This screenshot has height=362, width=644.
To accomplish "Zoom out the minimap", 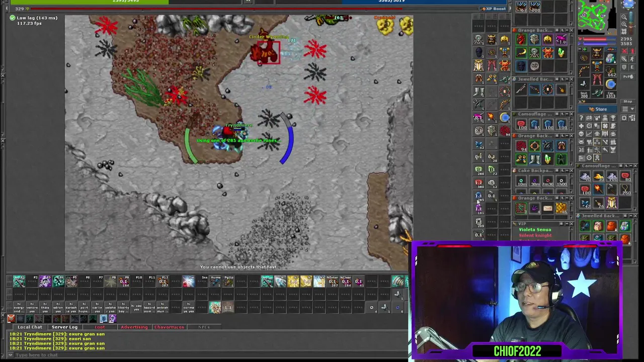I will (x=624, y=17).
